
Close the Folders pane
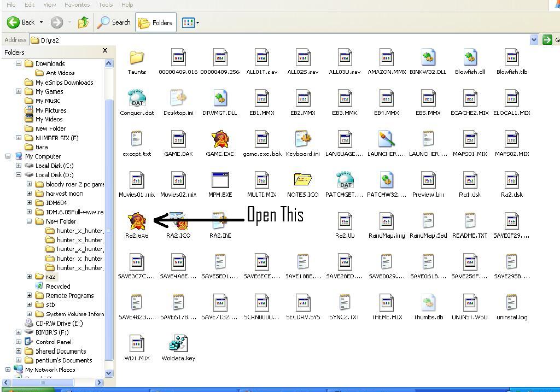[x=104, y=51]
